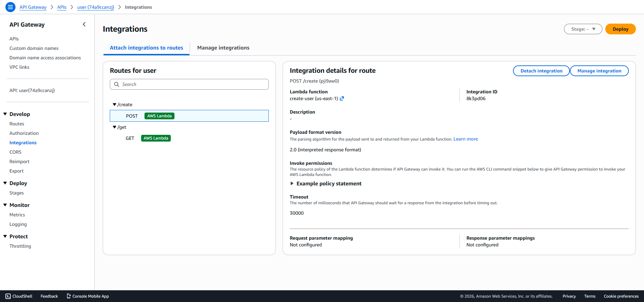This screenshot has height=302, width=644.
Task: Click integration ID value 8k3pd06
Action: coord(476,98)
